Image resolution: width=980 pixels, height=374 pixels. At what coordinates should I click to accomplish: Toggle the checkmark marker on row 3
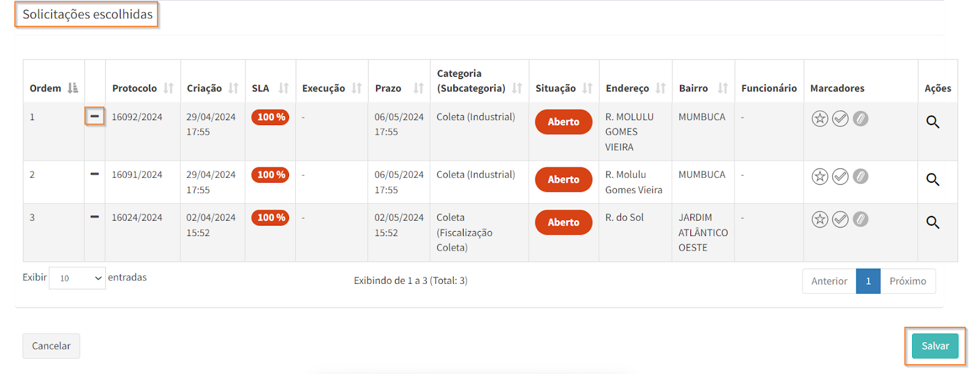(x=840, y=219)
